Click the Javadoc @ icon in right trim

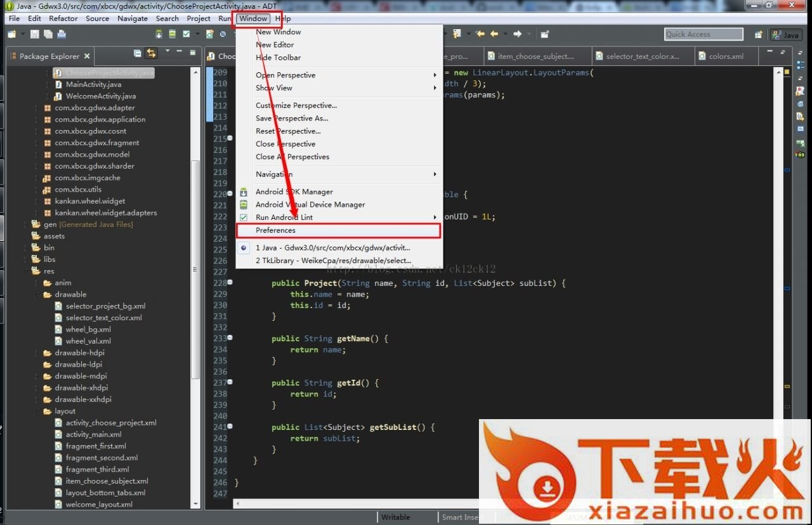801,103
